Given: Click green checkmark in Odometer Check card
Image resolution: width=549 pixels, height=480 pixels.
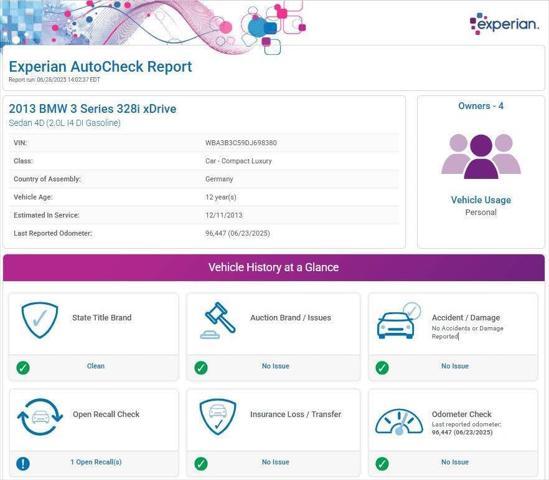Looking at the screenshot, I should 382,464.
